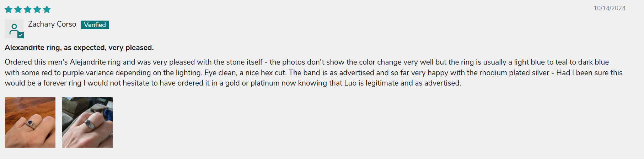Open Zachary Corso's reviewer name

coord(52,24)
